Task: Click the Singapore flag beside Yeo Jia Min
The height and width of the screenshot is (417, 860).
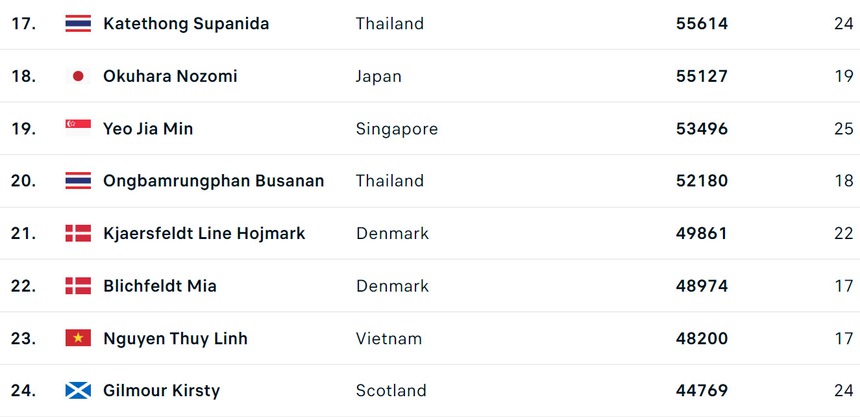Action: (x=78, y=128)
